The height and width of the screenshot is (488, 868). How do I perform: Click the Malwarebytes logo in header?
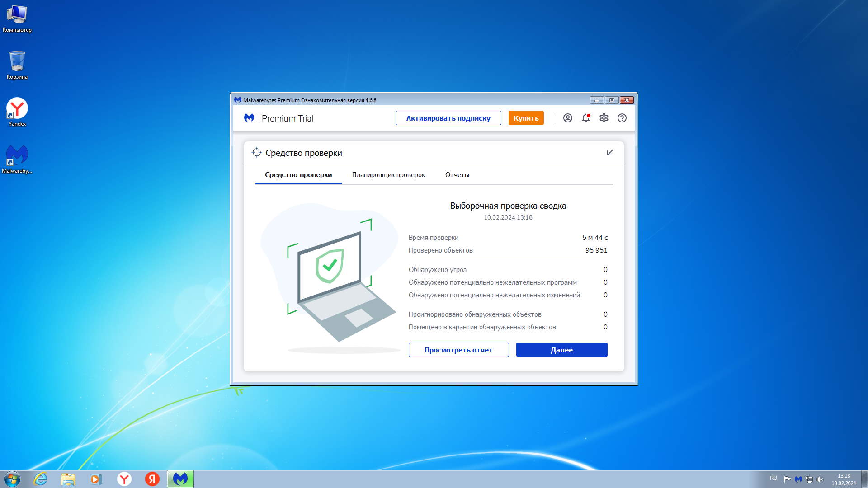pyautogui.click(x=249, y=118)
